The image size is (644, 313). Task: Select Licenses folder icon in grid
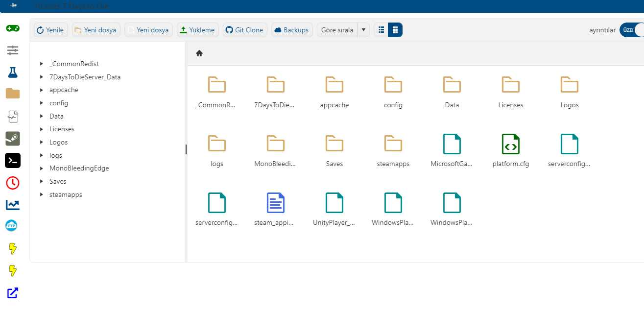[511, 85]
